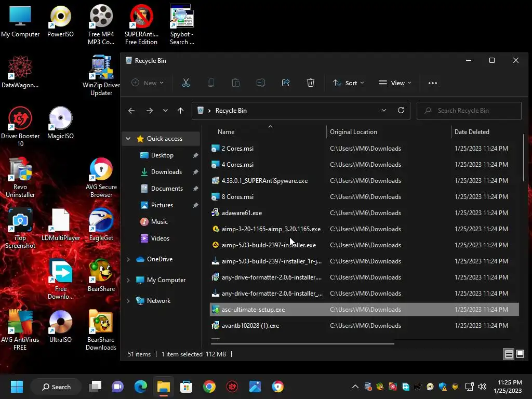
Task: Click the Search Recycle Bin field
Action: 469,111
